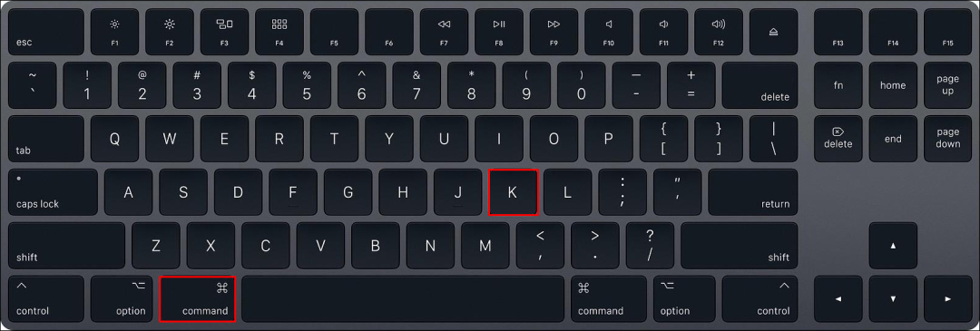Click the F9 fast-forward key
This screenshot has height=331, width=980.
(554, 32)
